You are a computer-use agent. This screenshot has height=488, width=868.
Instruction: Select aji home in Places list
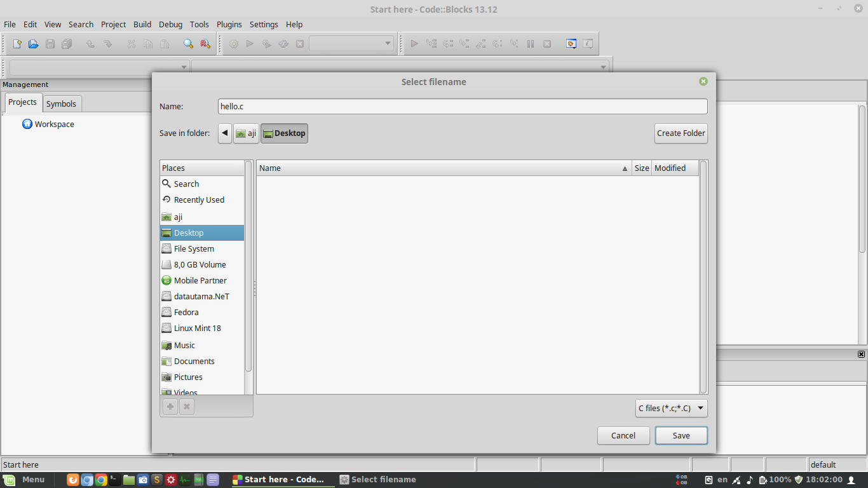tap(201, 217)
